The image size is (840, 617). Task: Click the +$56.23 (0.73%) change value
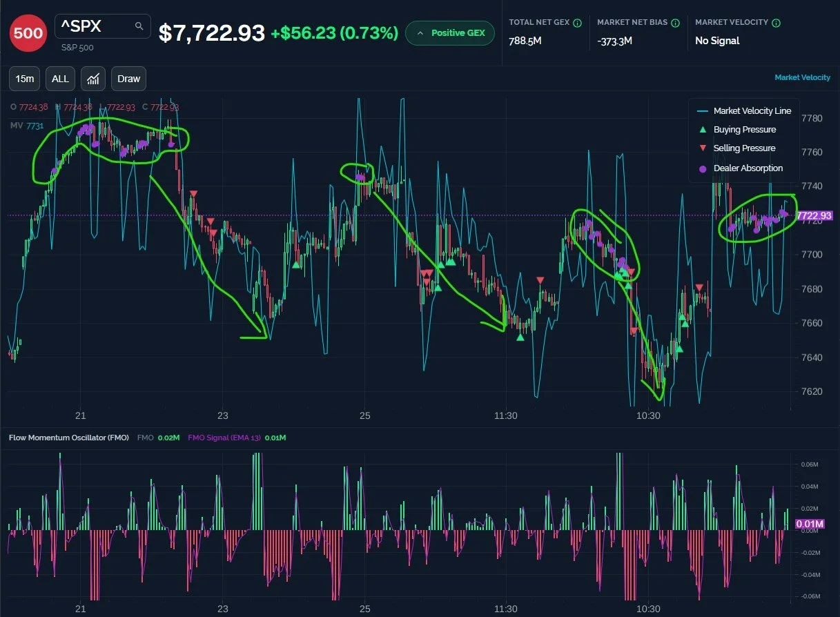335,32
